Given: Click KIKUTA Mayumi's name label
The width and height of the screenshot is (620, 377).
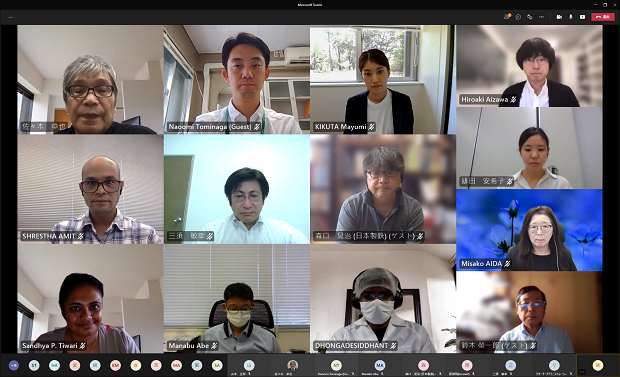Looking at the screenshot, I should click(x=340, y=127).
